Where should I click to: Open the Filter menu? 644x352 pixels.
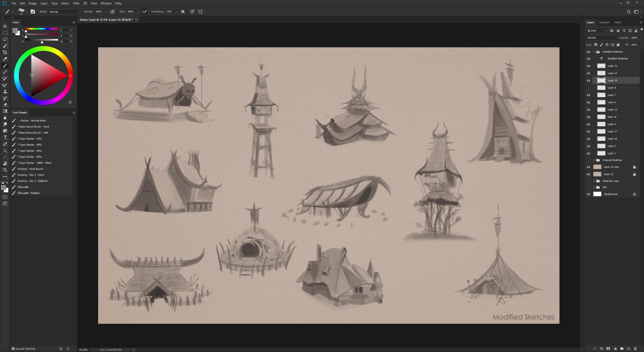click(76, 3)
